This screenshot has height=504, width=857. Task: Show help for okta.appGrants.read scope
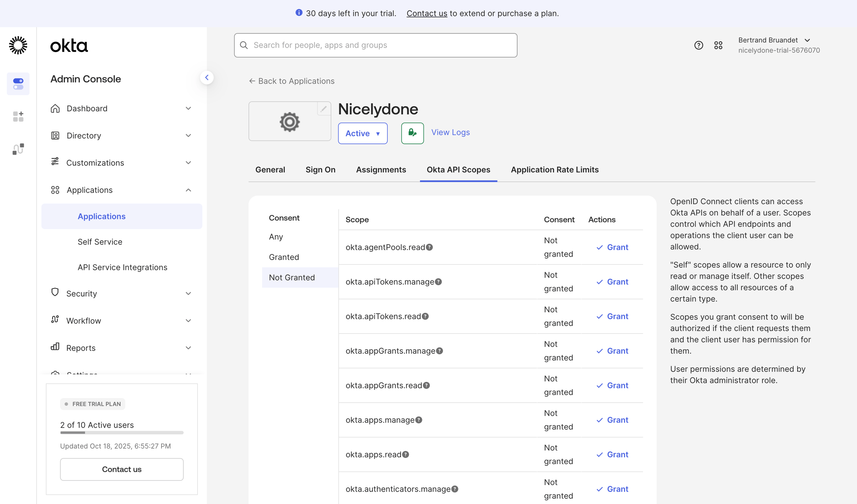[x=426, y=385]
